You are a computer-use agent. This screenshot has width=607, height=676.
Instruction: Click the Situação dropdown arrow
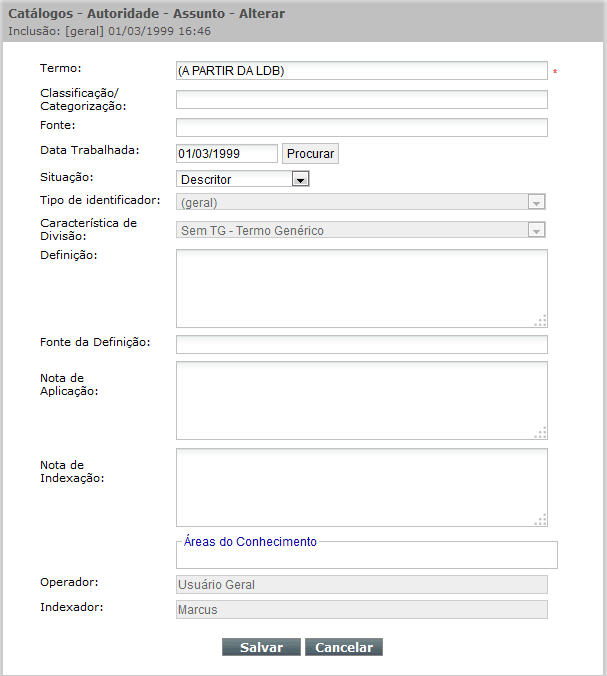300,179
